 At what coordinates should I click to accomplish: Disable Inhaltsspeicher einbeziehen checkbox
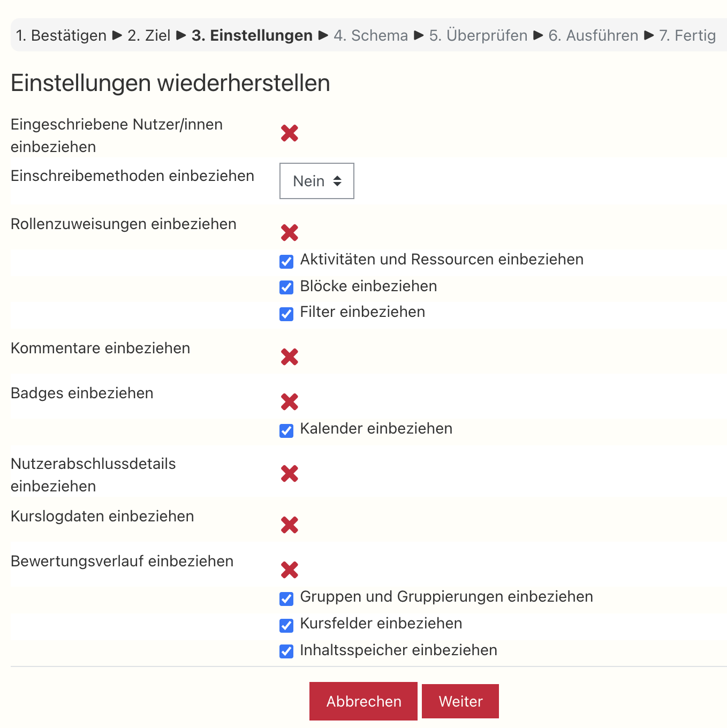(286, 651)
